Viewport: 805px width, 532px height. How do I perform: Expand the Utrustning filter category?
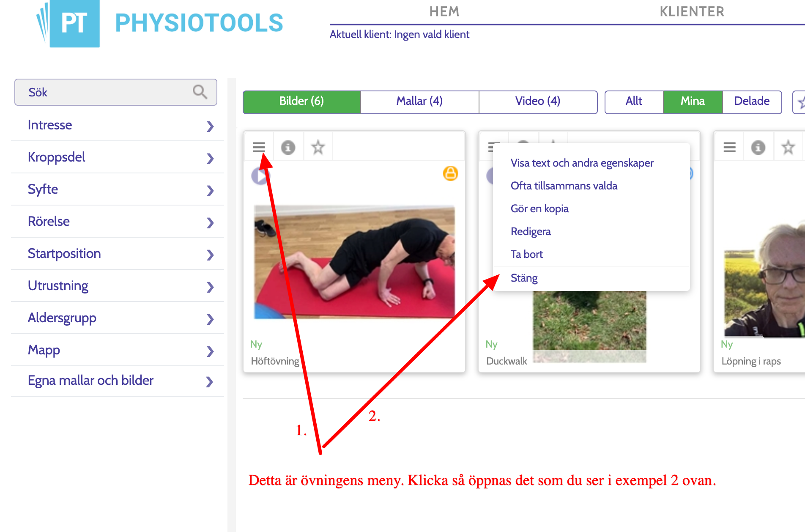click(118, 286)
